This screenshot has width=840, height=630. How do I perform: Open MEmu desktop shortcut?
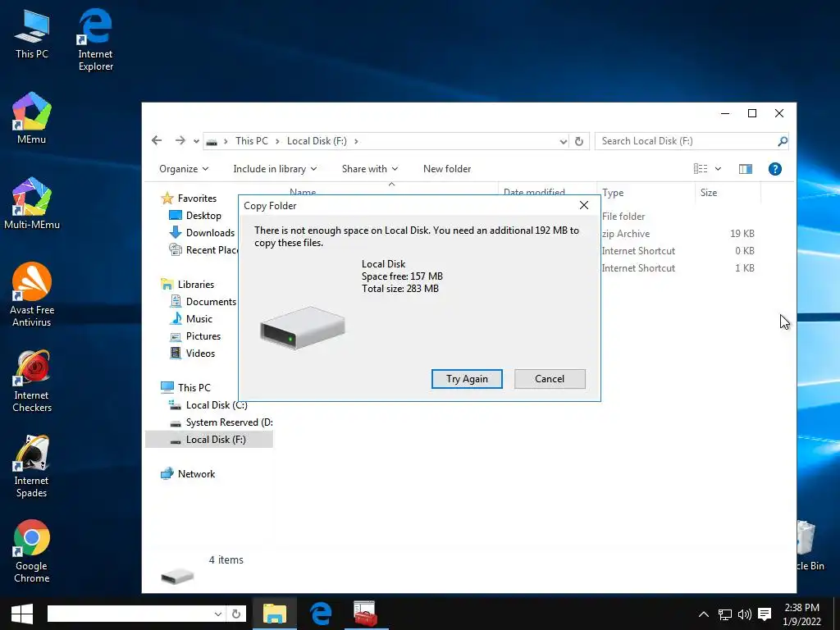point(32,118)
